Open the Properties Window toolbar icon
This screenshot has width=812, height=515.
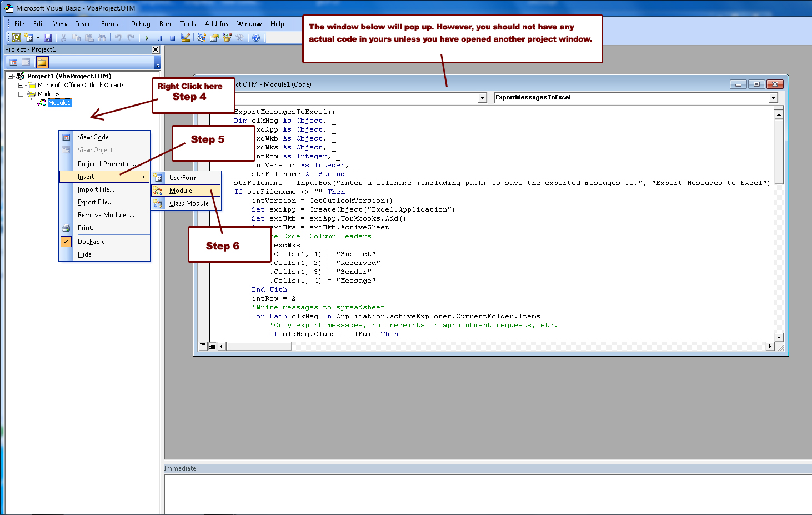coord(214,38)
